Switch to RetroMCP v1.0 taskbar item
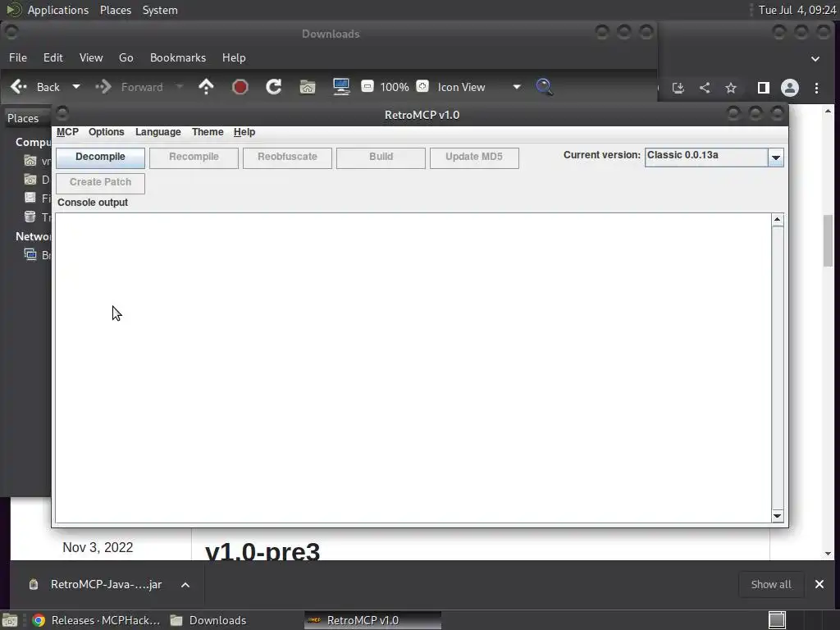This screenshot has height=630, width=840. (x=373, y=620)
